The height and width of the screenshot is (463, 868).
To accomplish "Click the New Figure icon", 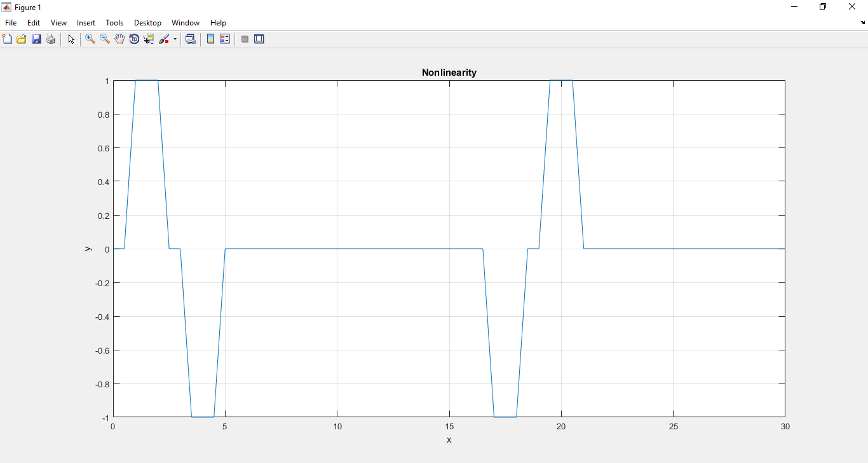I will (7, 39).
